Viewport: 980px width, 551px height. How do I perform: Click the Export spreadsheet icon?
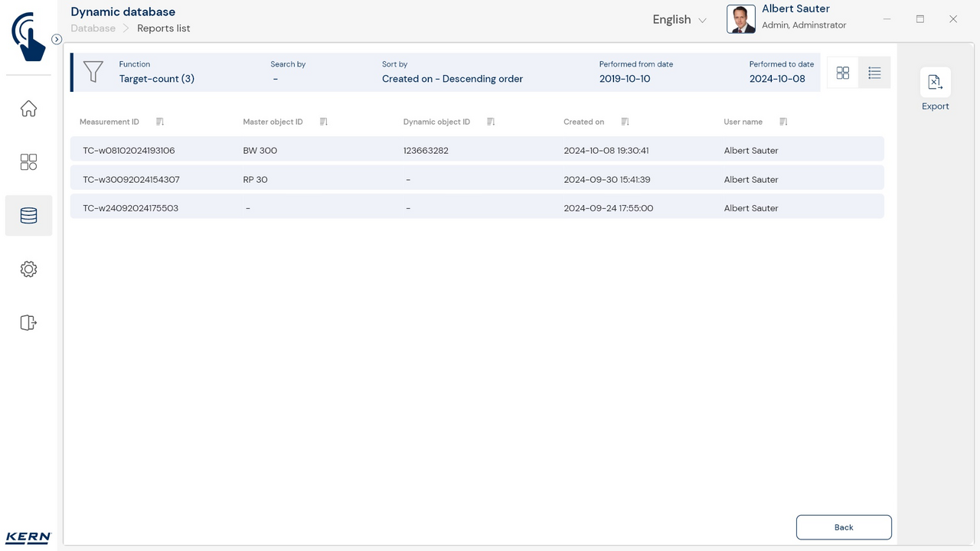click(x=935, y=83)
